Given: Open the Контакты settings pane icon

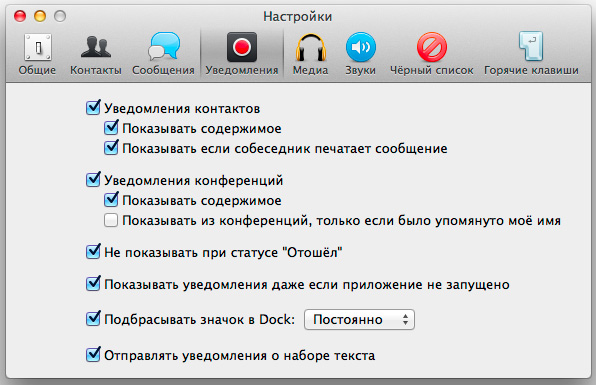Looking at the screenshot, I should pos(96,47).
